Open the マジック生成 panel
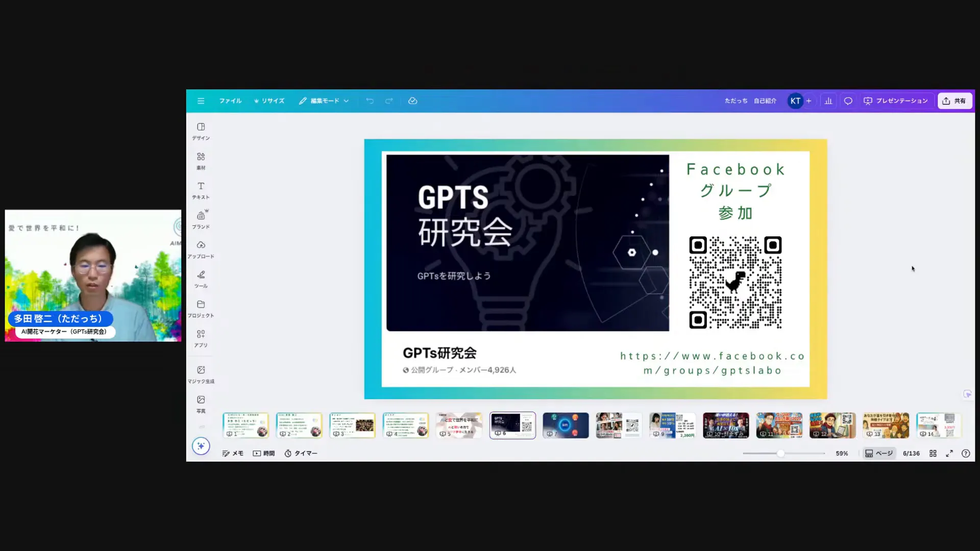This screenshot has height=551, width=980. (201, 374)
